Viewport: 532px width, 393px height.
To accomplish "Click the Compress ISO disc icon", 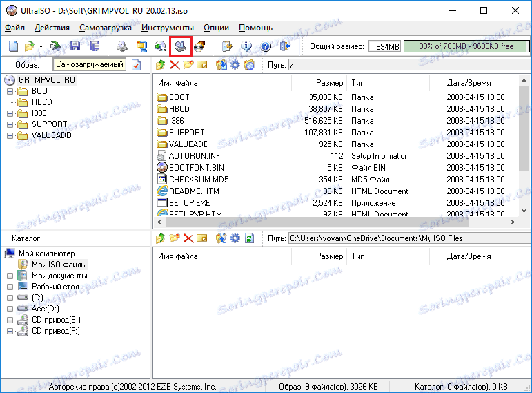I will click(161, 46).
